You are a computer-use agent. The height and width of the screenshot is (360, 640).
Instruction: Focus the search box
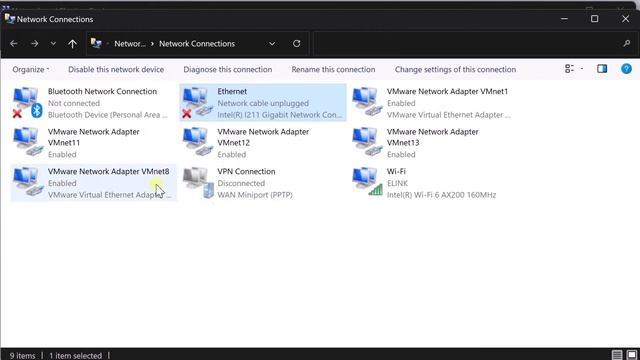(x=467, y=43)
